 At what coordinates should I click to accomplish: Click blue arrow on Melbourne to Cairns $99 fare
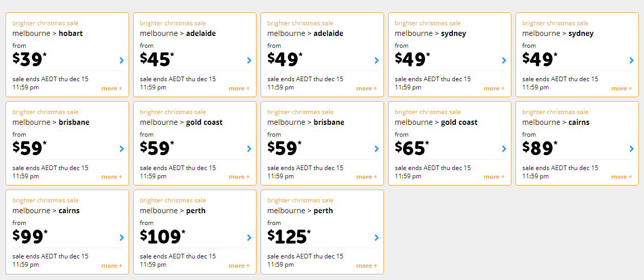(122, 237)
